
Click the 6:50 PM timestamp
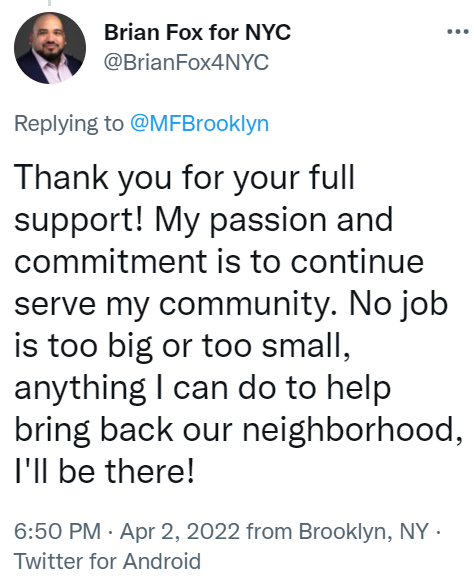[x=57, y=531]
